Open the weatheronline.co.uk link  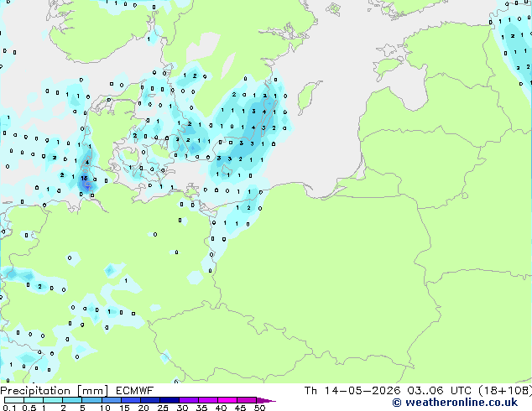click(x=455, y=403)
